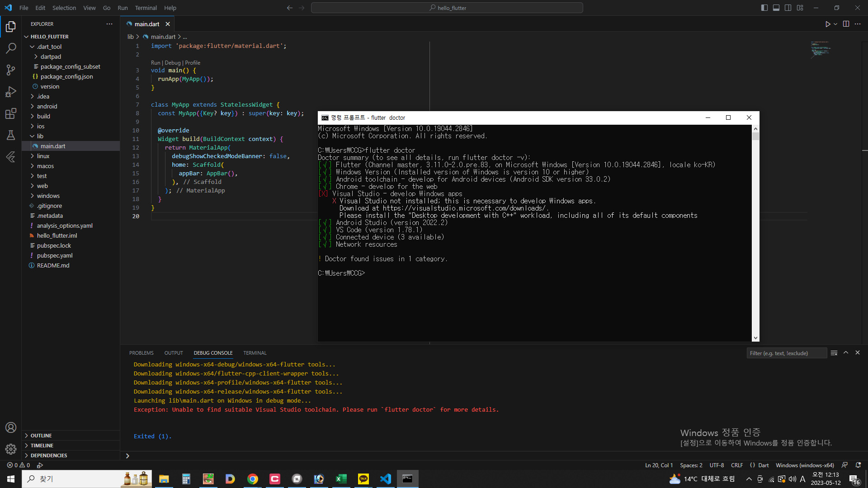The height and width of the screenshot is (488, 868).
Task: Change language mode from Dart
Action: pos(763,465)
